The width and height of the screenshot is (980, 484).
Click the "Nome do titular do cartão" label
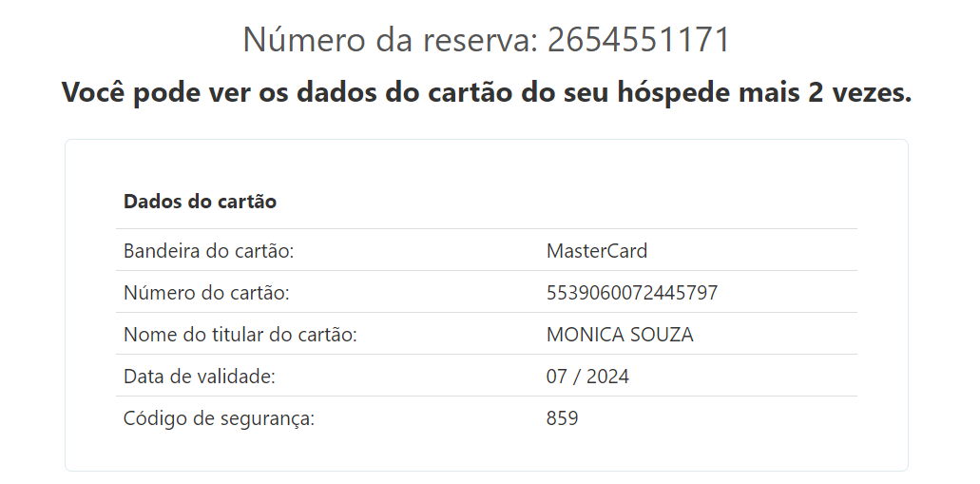(x=240, y=335)
